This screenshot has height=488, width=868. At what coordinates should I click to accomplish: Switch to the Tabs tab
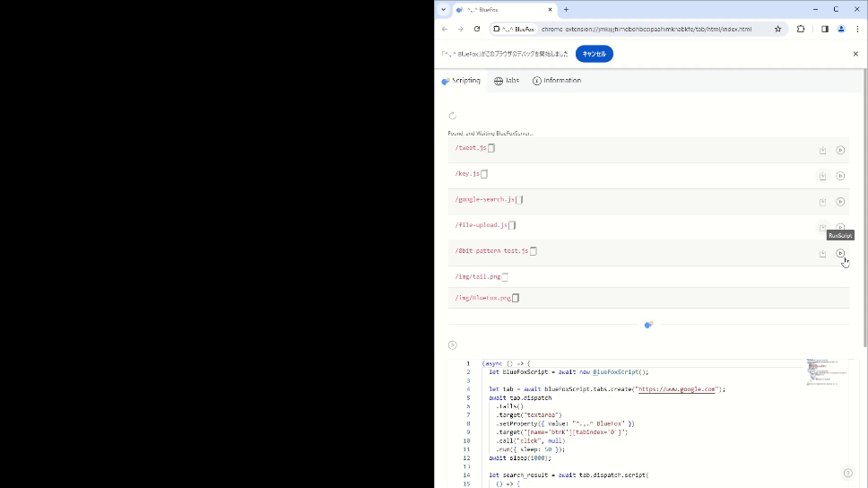(507, 81)
